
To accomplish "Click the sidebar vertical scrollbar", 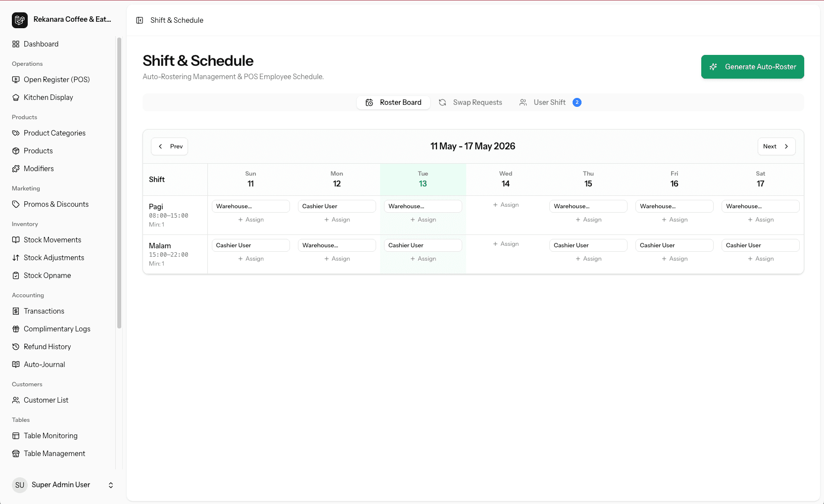I will [119, 183].
